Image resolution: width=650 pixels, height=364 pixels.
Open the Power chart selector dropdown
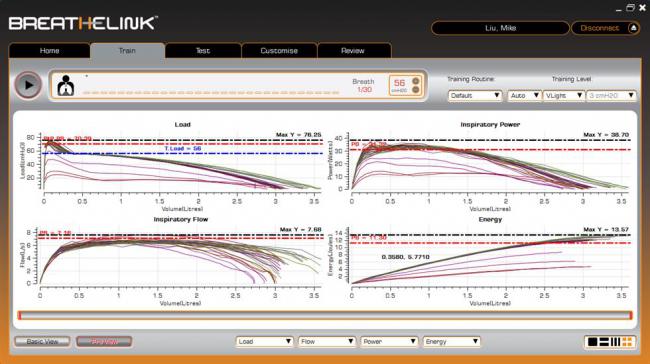pyautogui.click(x=389, y=342)
